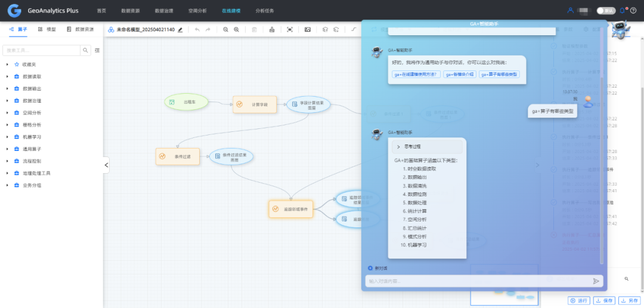Click suggestion ga+在线建模使用方法?
Screen dimensions: 644x308
click(x=416, y=75)
